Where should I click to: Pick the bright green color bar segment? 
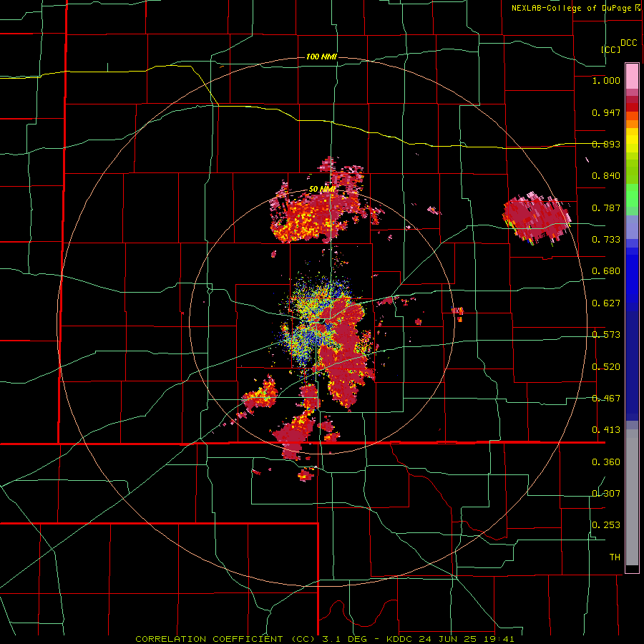pos(632,195)
